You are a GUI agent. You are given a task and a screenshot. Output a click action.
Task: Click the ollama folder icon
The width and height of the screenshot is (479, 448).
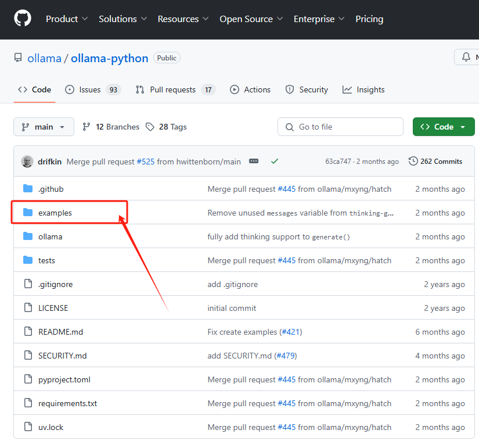pyautogui.click(x=28, y=236)
